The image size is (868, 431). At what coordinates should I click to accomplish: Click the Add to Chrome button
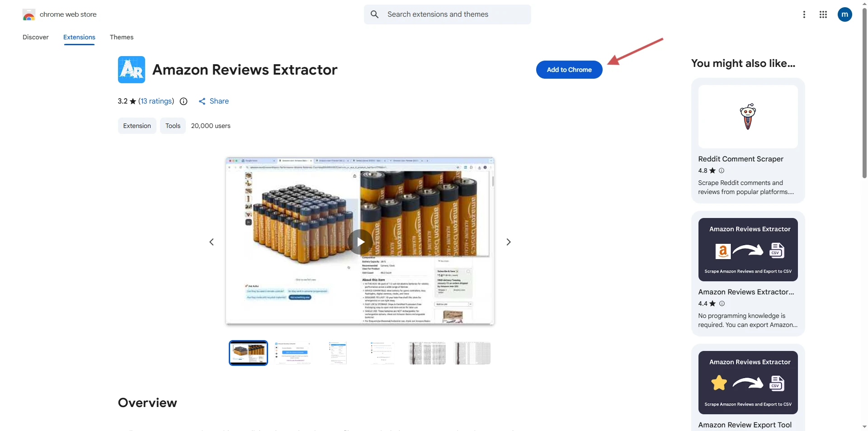(569, 70)
